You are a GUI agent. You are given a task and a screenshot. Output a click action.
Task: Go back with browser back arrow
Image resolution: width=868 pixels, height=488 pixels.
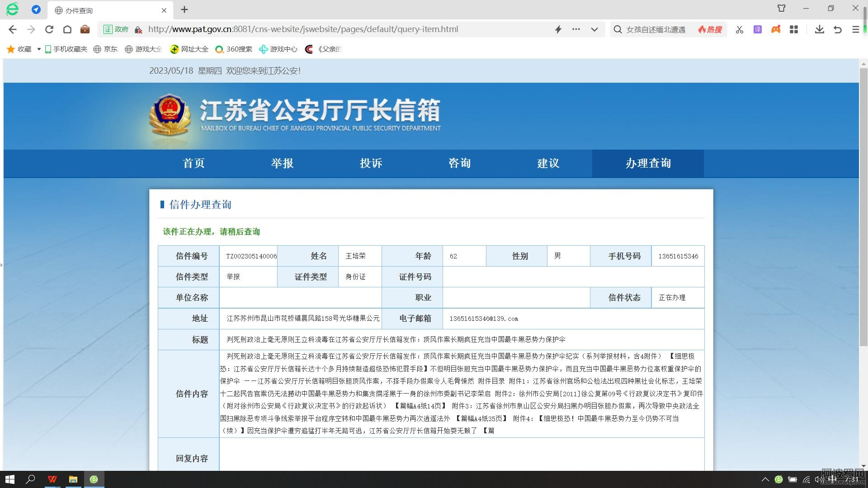(13, 29)
